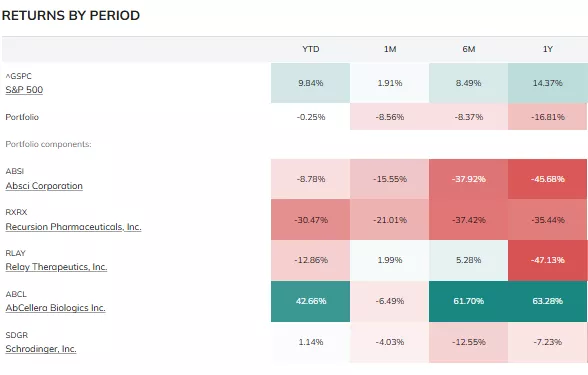Click AbCellera's 42.66% YTD cell

tap(310, 301)
